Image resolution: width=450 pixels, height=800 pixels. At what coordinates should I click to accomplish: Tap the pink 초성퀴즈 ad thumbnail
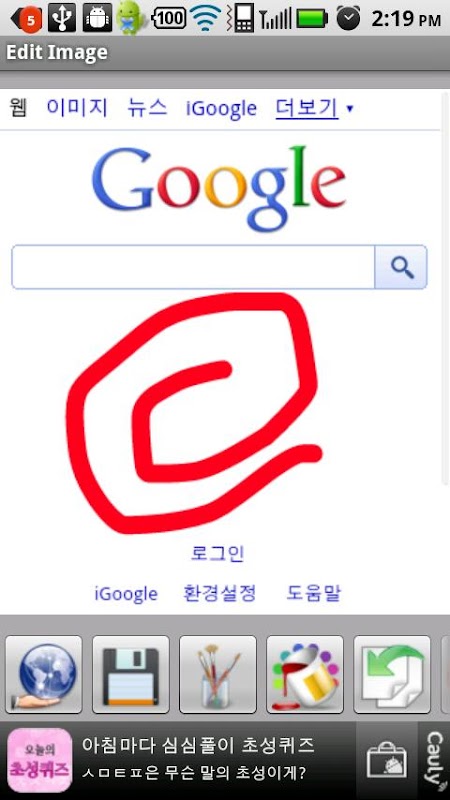tap(40, 760)
